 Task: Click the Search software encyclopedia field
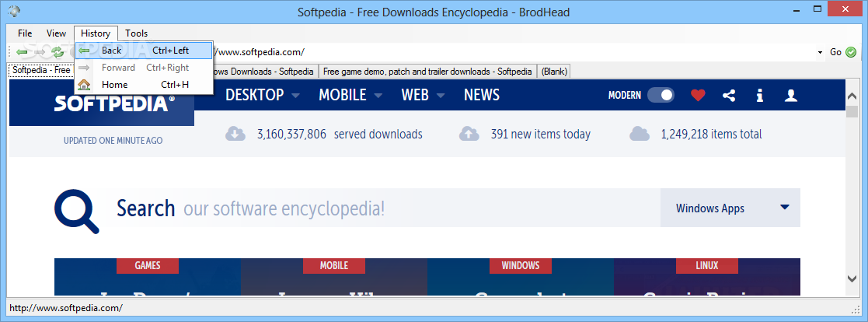point(382,208)
